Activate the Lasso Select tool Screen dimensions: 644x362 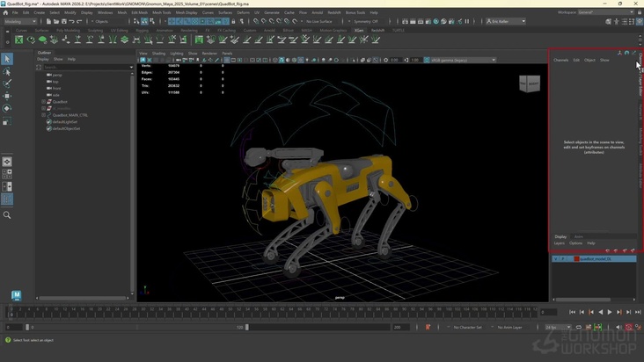7,71
